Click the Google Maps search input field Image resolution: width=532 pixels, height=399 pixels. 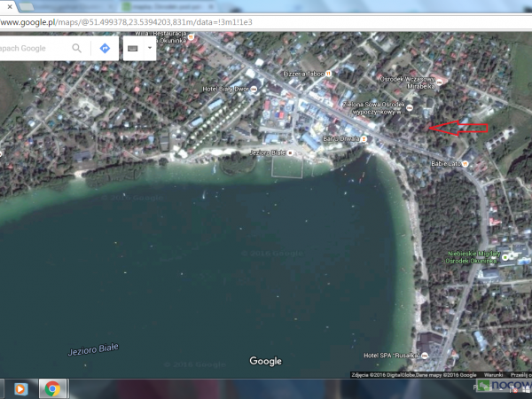pos(31,48)
